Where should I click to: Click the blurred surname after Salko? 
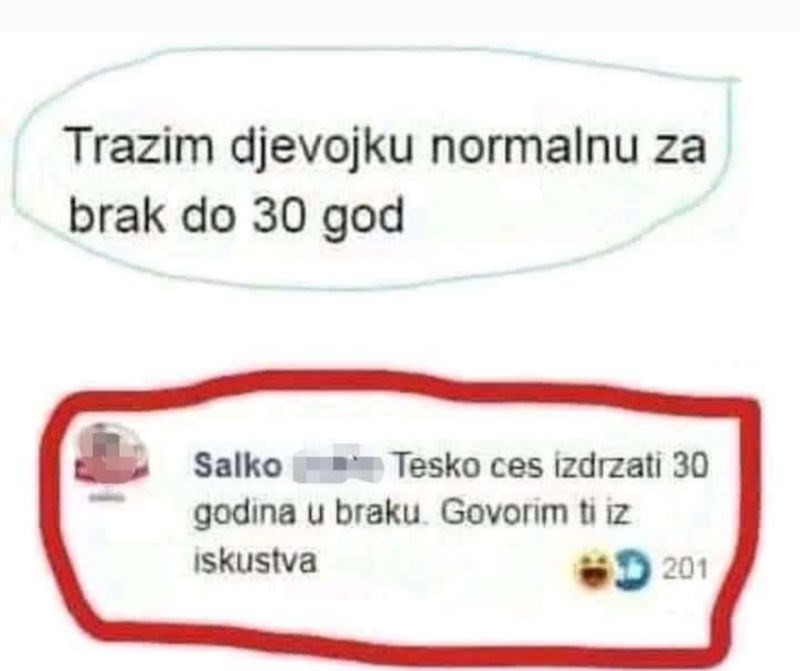337,465
